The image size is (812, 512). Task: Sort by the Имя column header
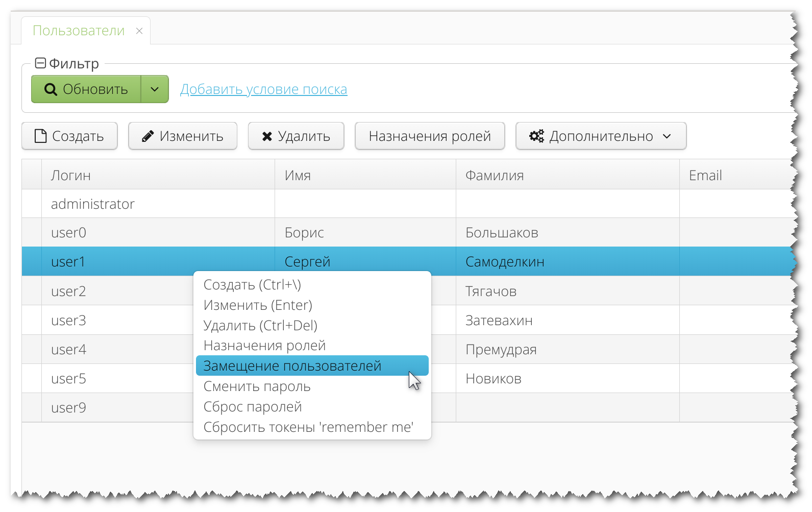[365, 175]
